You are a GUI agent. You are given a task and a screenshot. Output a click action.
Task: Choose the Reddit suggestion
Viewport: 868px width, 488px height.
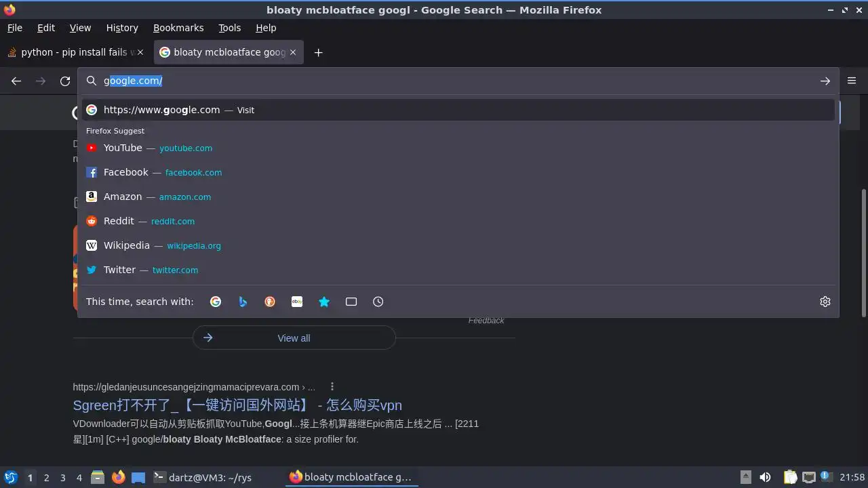click(458, 221)
